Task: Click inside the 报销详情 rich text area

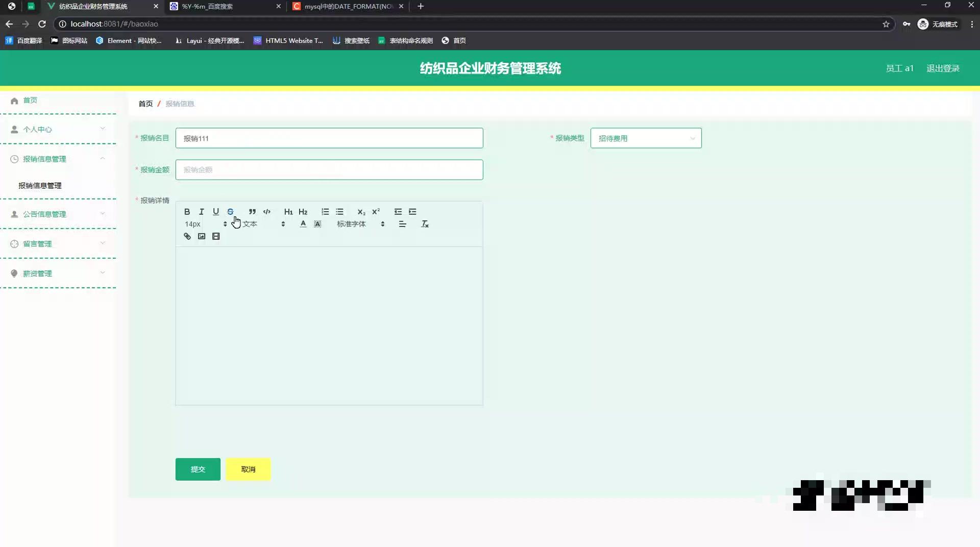Action: click(x=329, y=326)
